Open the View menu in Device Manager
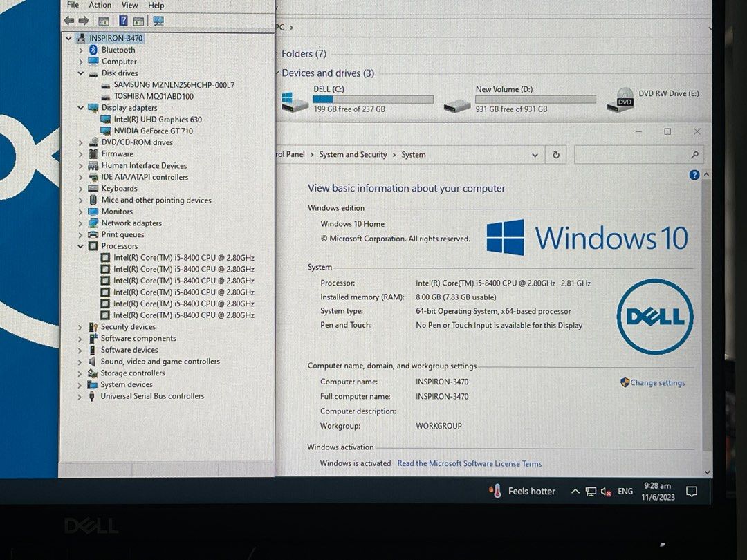The height and width of the screenshot is (560, 747). tap(129, 5)
